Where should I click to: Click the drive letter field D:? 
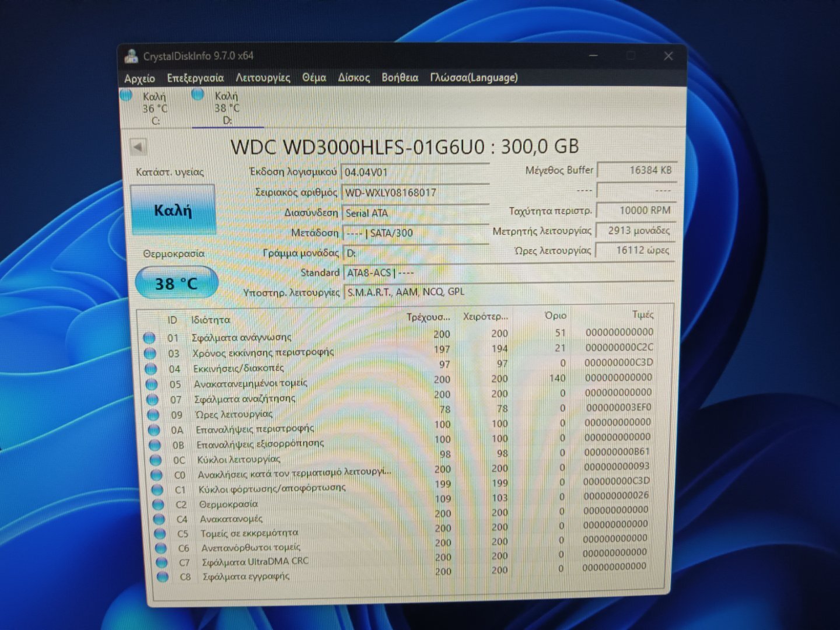point(416,253)
